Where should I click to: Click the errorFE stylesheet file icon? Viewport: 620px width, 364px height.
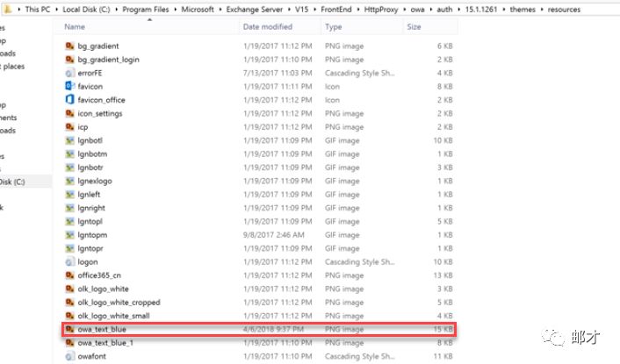[x=69, y=73]
